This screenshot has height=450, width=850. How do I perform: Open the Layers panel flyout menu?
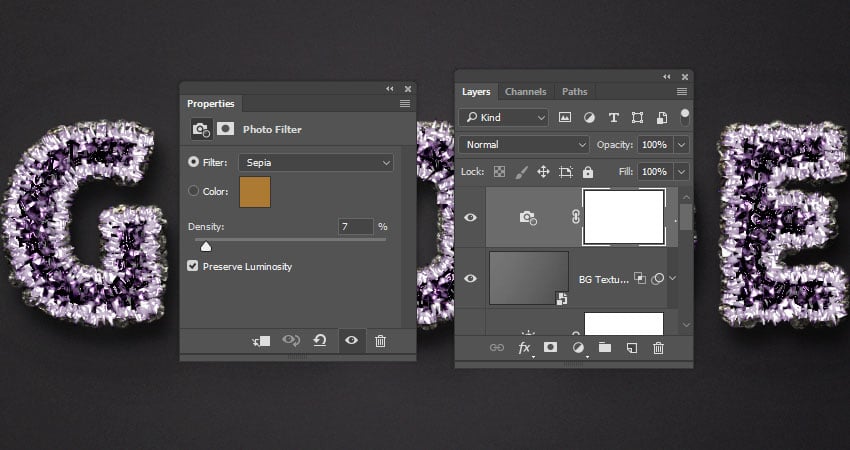(682, 92)
